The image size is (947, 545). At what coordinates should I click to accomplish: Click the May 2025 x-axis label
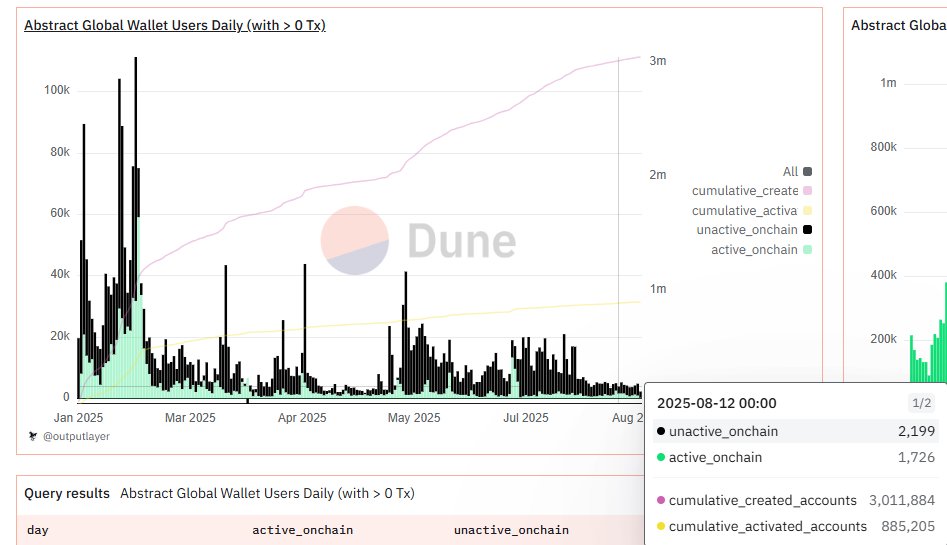[414, 418]
